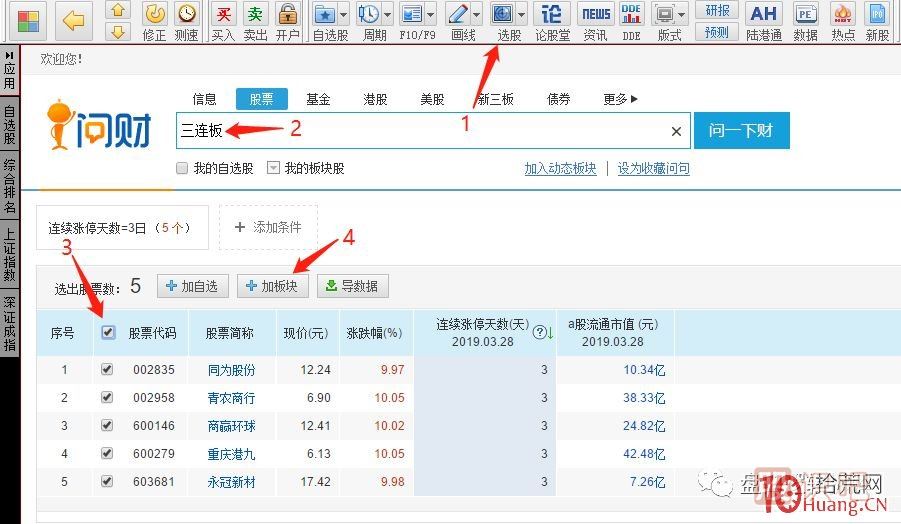Select the 港股 tab
The width and height of the screenshot is (901, 524).
(375, 99)
